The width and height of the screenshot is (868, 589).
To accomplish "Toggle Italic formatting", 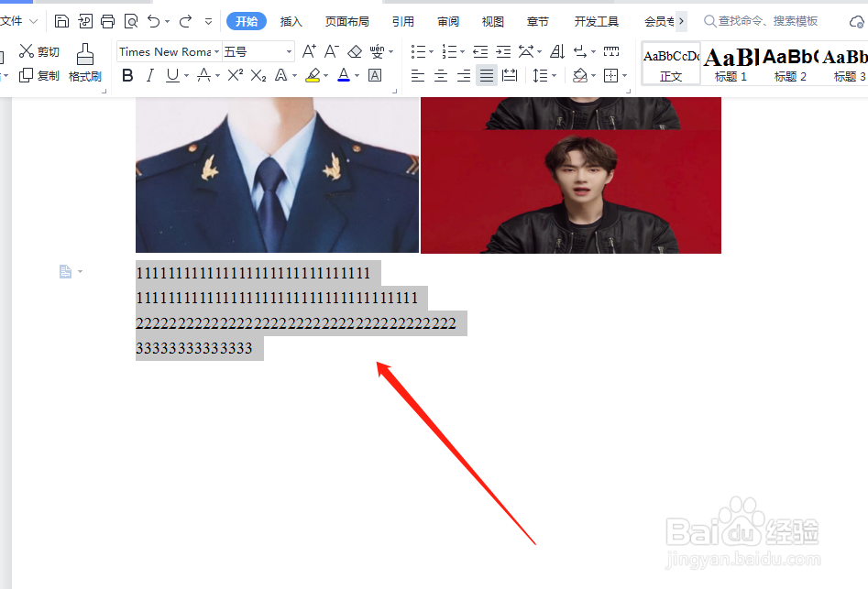I will click(150, 75).
